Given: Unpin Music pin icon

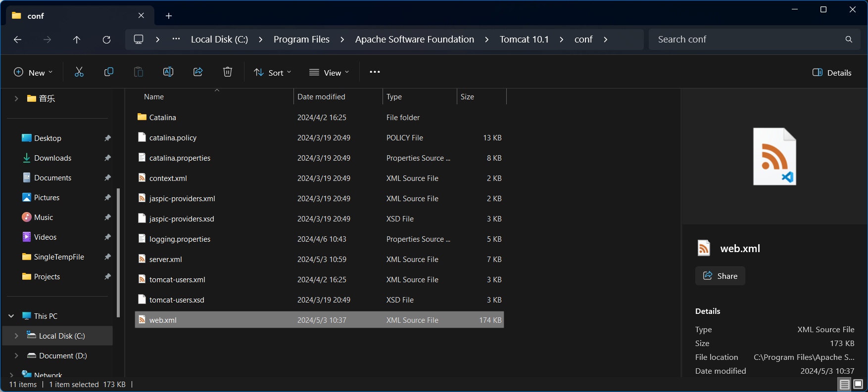Looking at the screenshot, I should pyautogui.click(x=107, y=218).
